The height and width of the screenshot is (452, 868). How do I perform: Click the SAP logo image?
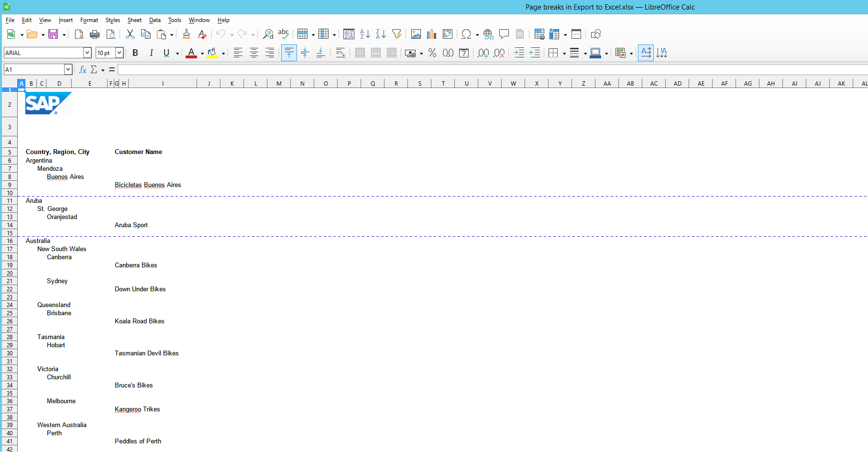point(48,103)
